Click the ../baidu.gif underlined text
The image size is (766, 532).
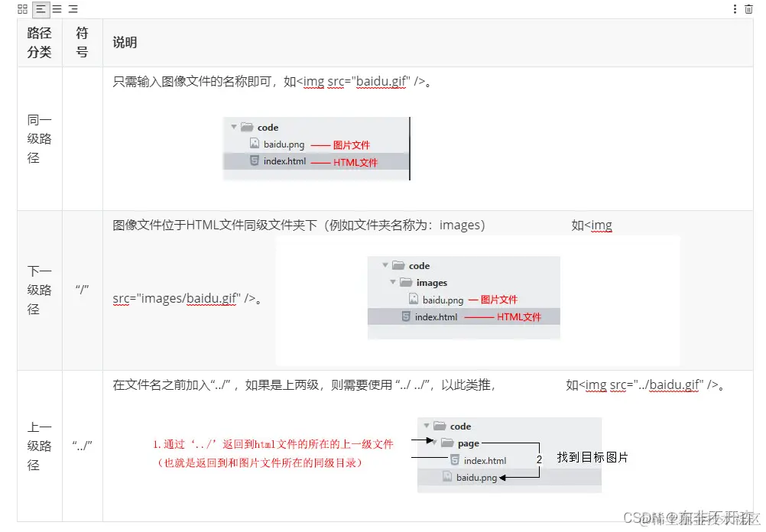[673, 384]
